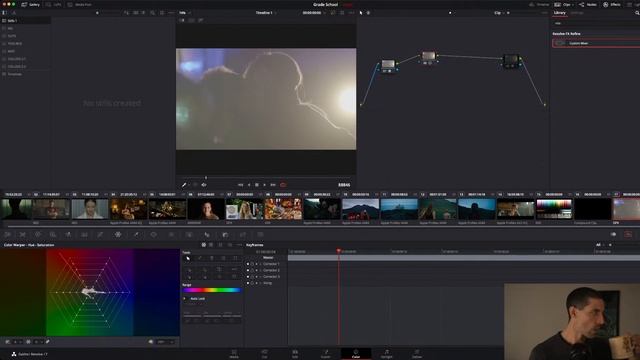Open the Qualifier eyedropper palette

coord(136,235)
